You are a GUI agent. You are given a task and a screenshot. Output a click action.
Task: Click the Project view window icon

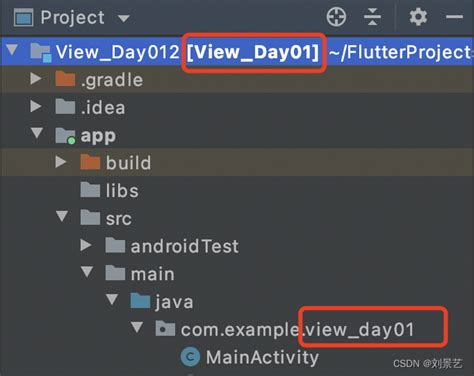point(23,17)
